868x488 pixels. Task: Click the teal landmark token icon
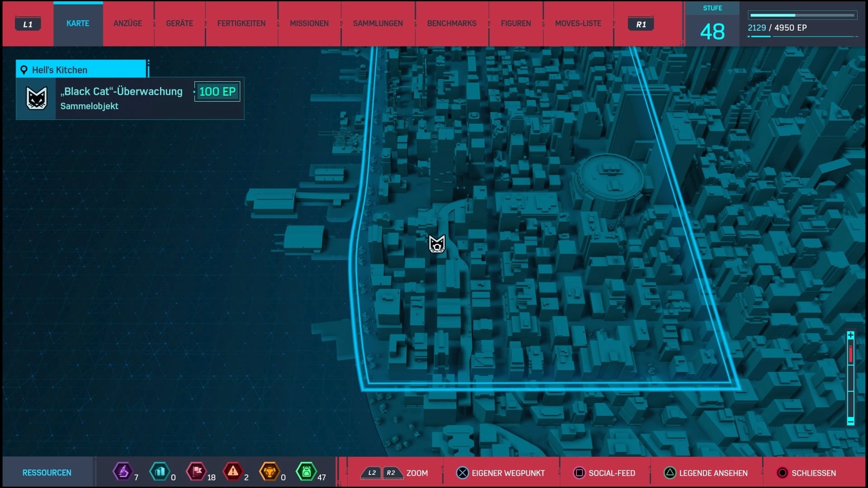click(160, 472)
